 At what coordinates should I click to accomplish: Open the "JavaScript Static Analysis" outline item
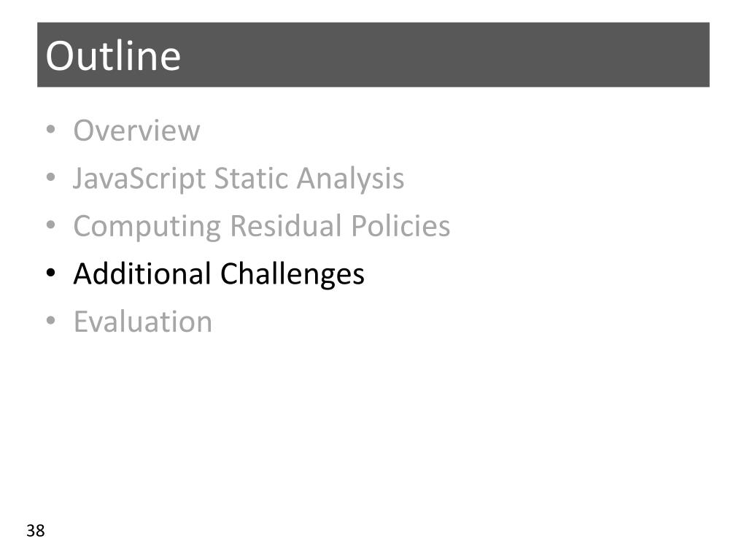coord(239,179)
